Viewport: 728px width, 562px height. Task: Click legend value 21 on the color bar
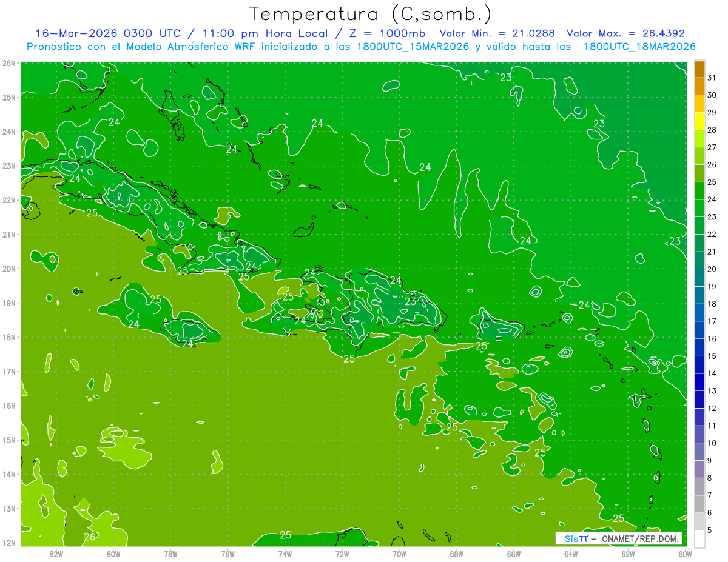point(712,252)
